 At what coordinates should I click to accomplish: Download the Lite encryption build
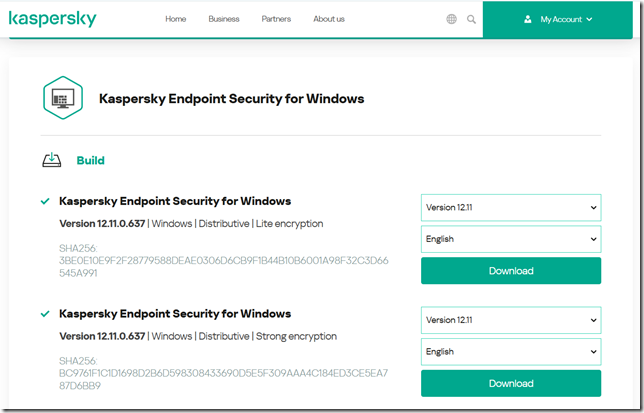[x=510, y=271]
